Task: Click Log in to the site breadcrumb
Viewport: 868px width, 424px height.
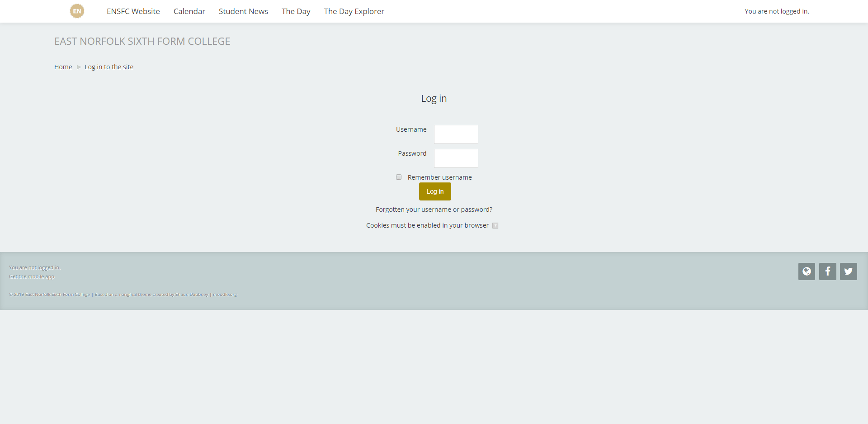Action: pos(109,67)
